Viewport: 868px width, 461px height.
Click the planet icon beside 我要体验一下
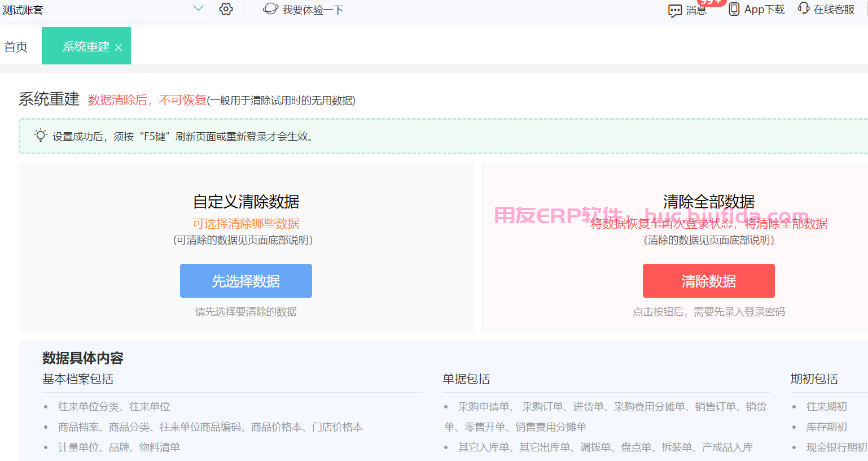coord(271,9)
